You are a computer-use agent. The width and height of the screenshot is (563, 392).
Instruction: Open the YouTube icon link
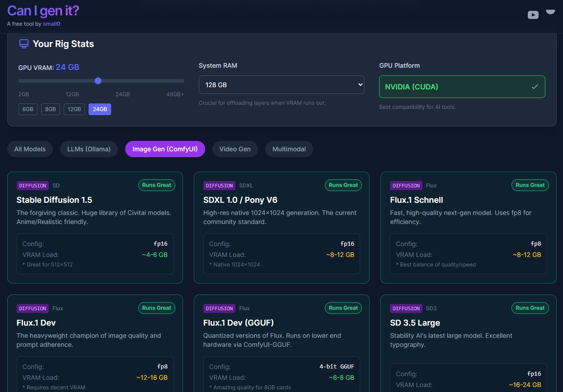(x=533, y=15)
